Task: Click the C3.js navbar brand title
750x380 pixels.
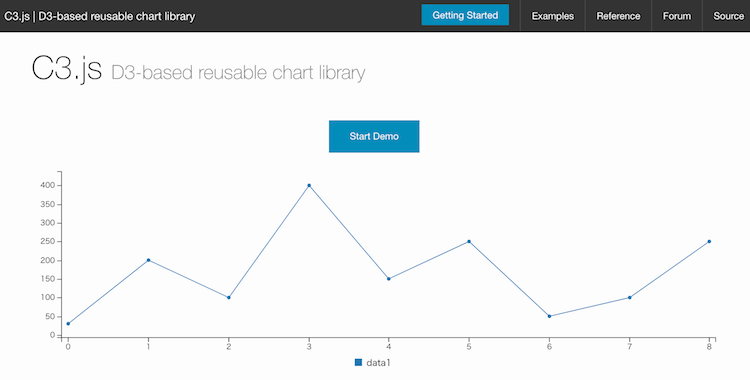Action: pyautogui.click(x=99, y=16)
